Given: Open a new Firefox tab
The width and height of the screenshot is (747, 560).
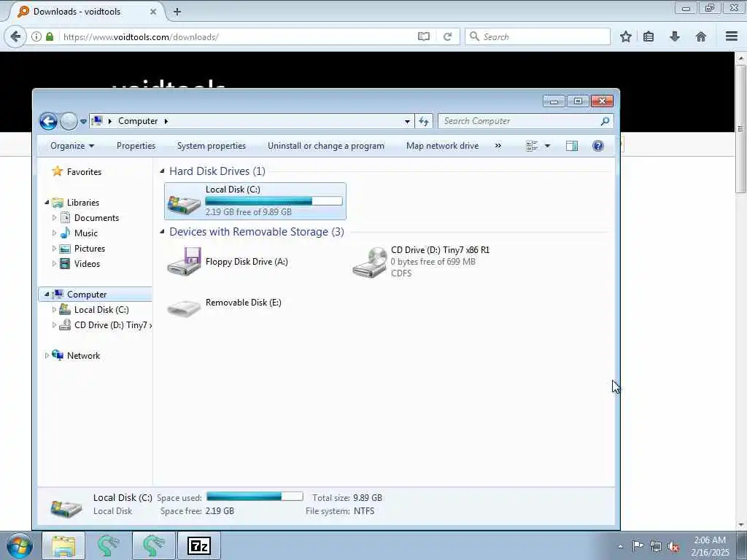Looking at the screenshot, I should coord(177,12).
